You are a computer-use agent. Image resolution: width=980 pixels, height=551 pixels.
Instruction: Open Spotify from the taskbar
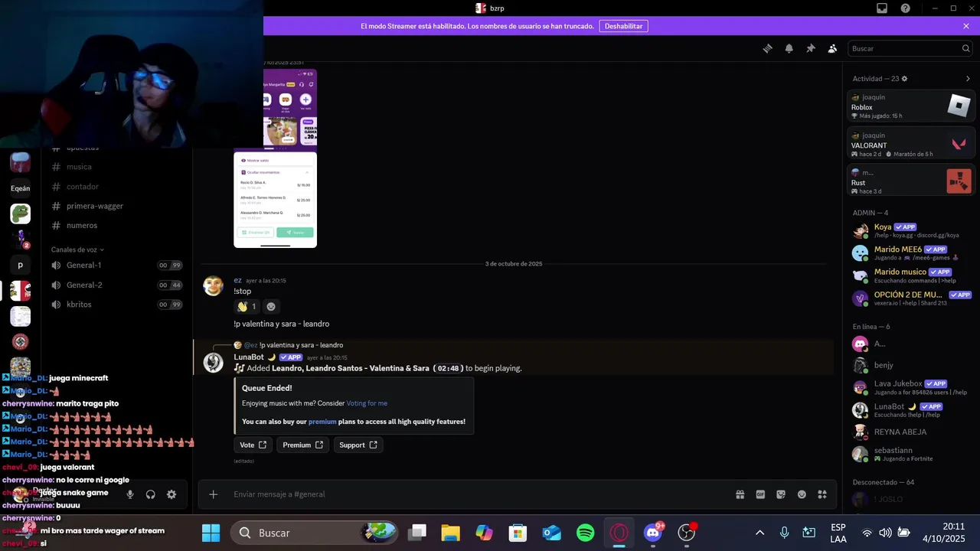pyautogui.click(x=586, y=533)
